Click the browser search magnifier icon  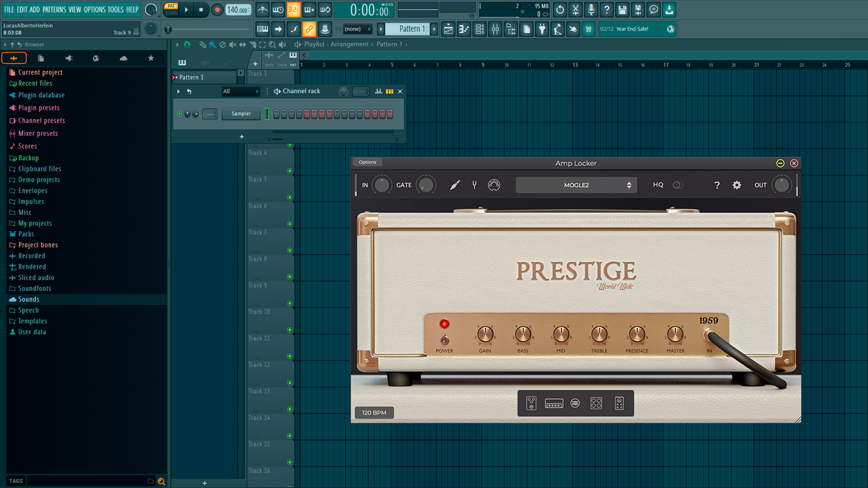coord(161,482)
